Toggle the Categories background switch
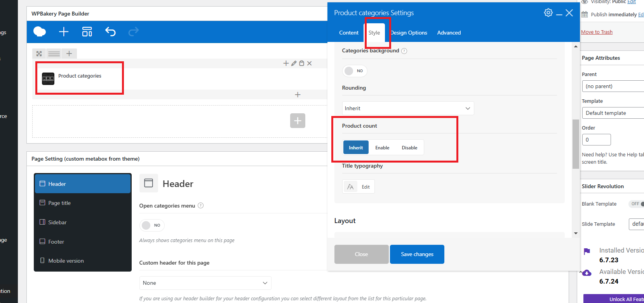The image size is (644, 303). [355, 71]
